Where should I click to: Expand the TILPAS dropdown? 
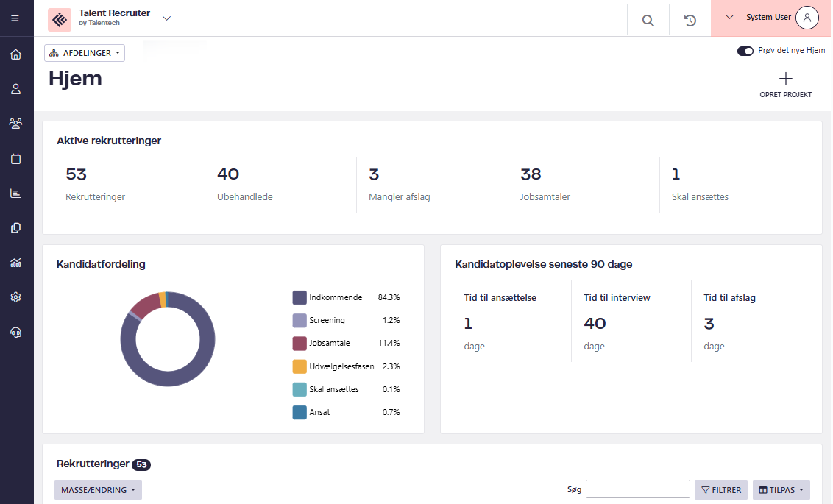[x=781, y=490]
